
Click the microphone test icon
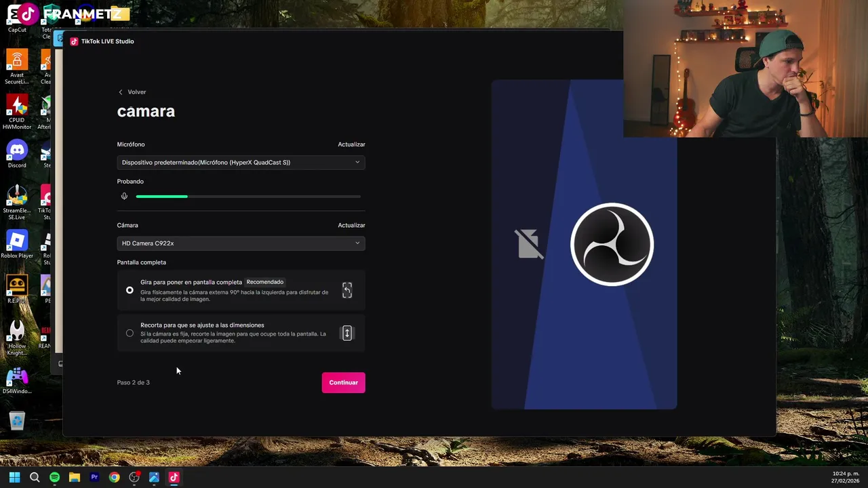pos(124,197)
